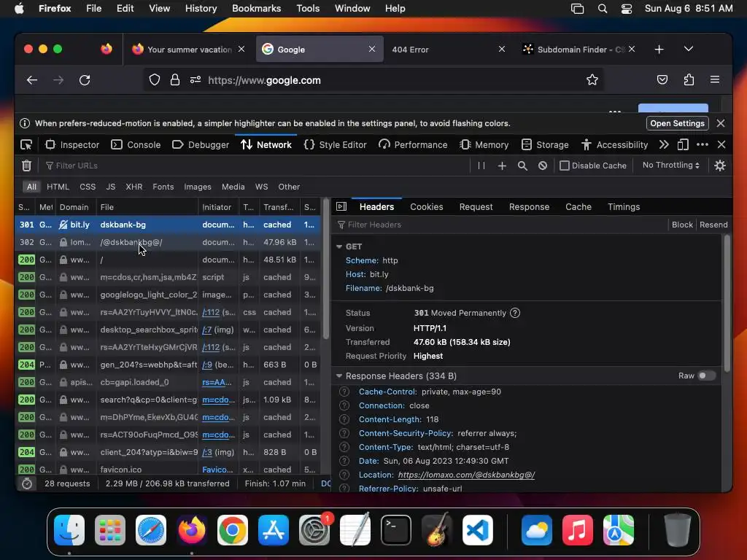747x560 pixels.
Task: Select the favicon.ico request row
Action: point(168,469)
